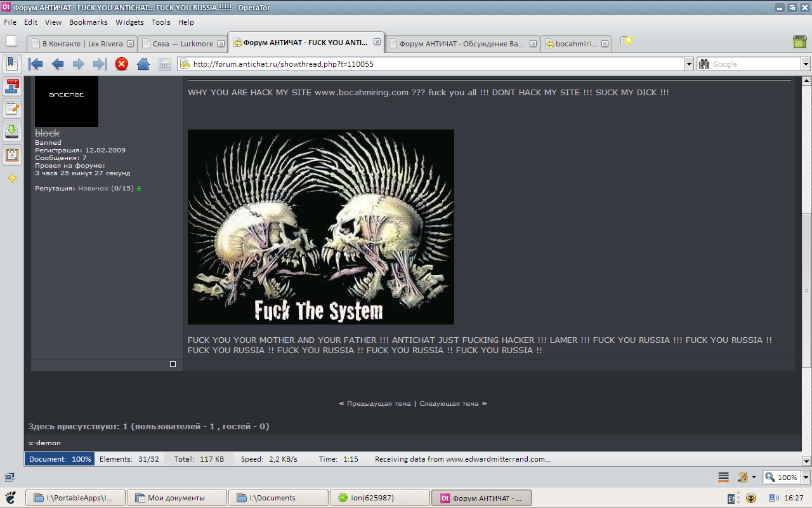Open the Ion(625987) taskbar item
Image resolution: width=812 pixels, height=508 pixels.
pyautogui.click(x=379, y=498)
